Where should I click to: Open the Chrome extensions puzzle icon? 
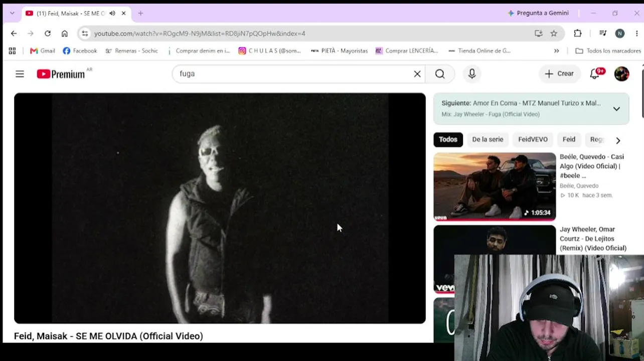pyautogui.click(x=578, y=34)
